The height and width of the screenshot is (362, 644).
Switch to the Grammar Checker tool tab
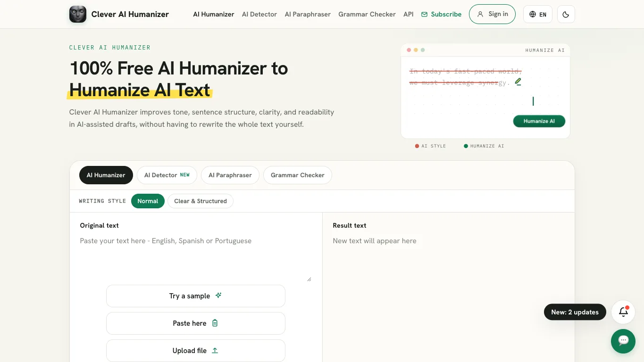tap(298, 175)
